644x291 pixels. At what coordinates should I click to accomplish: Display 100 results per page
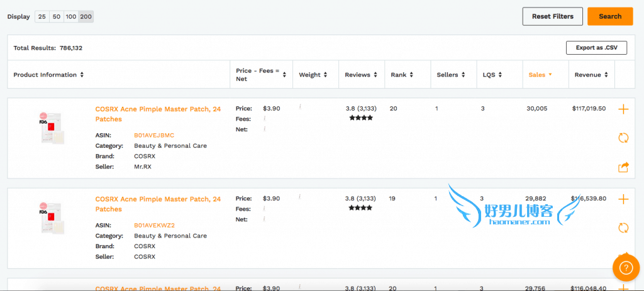pos(71,17)
